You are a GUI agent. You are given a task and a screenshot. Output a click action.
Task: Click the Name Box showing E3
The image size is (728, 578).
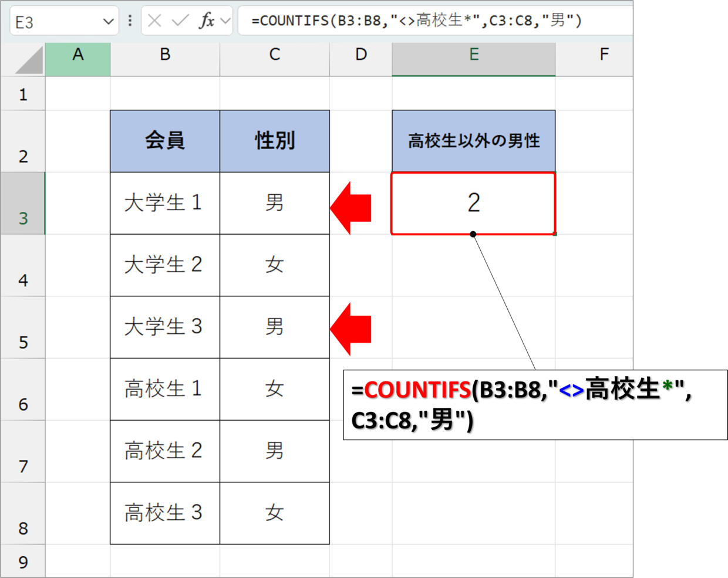[x=63, y=22]
